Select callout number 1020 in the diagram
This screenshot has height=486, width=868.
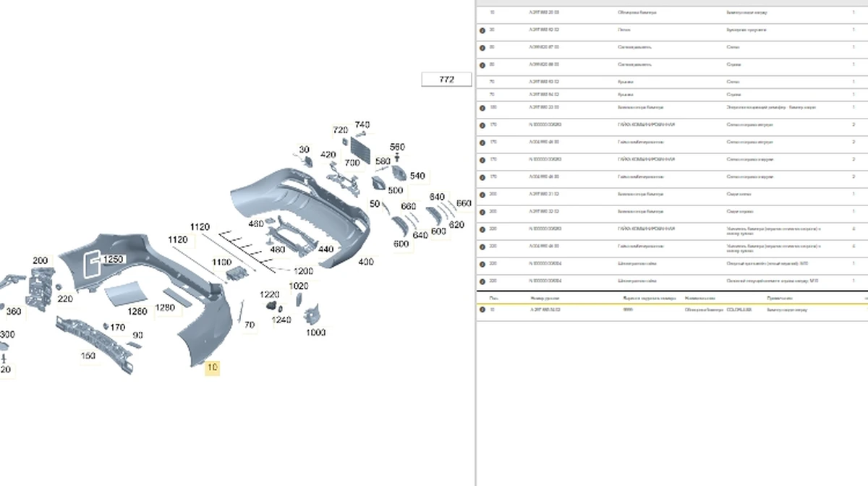[299, 286]
